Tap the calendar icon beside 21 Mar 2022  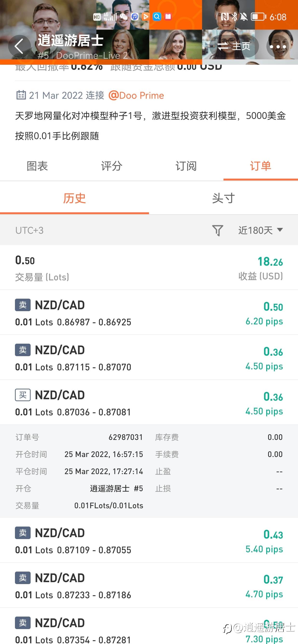(21, 95)
